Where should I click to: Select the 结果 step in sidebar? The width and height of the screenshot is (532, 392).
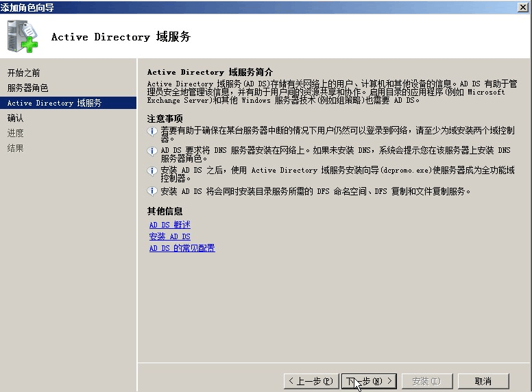(16, 148)
